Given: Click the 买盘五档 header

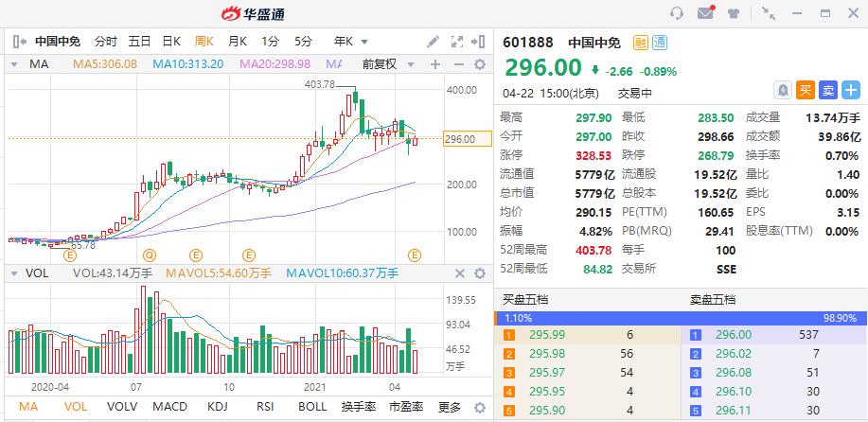Looking at the screenshot, I should (525, 300).
